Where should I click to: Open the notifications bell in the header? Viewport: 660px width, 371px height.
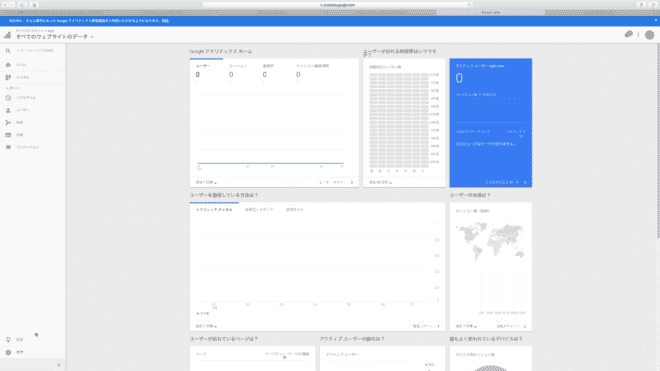[x=628, y=35]
